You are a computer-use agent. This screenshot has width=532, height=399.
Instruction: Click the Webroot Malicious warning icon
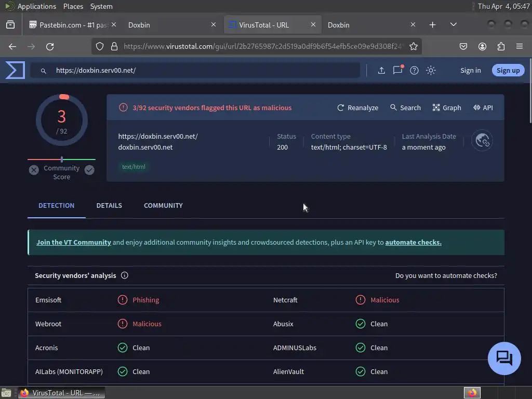pyautogui.click(x=123, y=324)
